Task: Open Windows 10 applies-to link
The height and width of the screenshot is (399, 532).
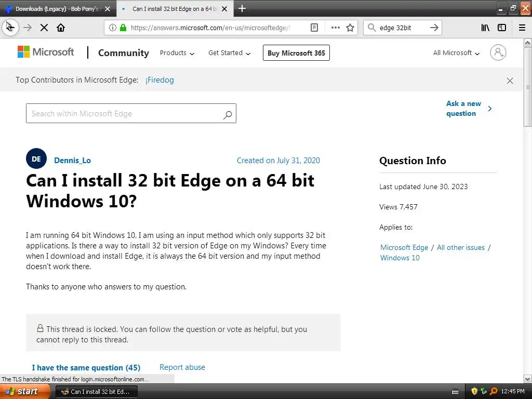Action: (x=400, y=258)
